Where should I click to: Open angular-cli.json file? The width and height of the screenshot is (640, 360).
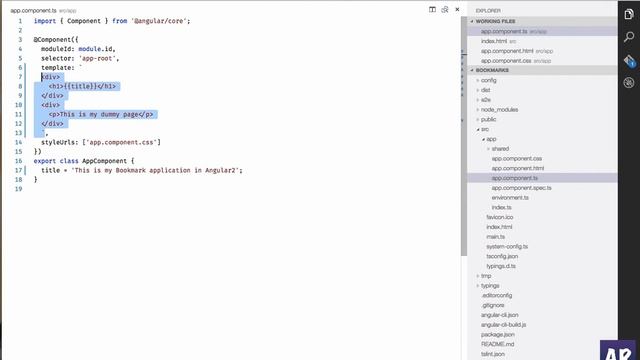point(500,316)
